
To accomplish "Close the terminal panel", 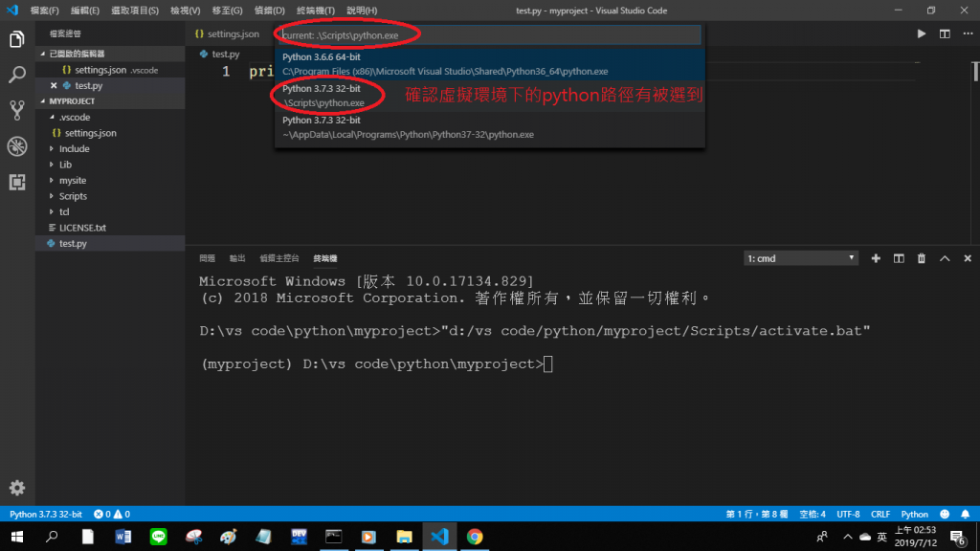I will point(968,258).
